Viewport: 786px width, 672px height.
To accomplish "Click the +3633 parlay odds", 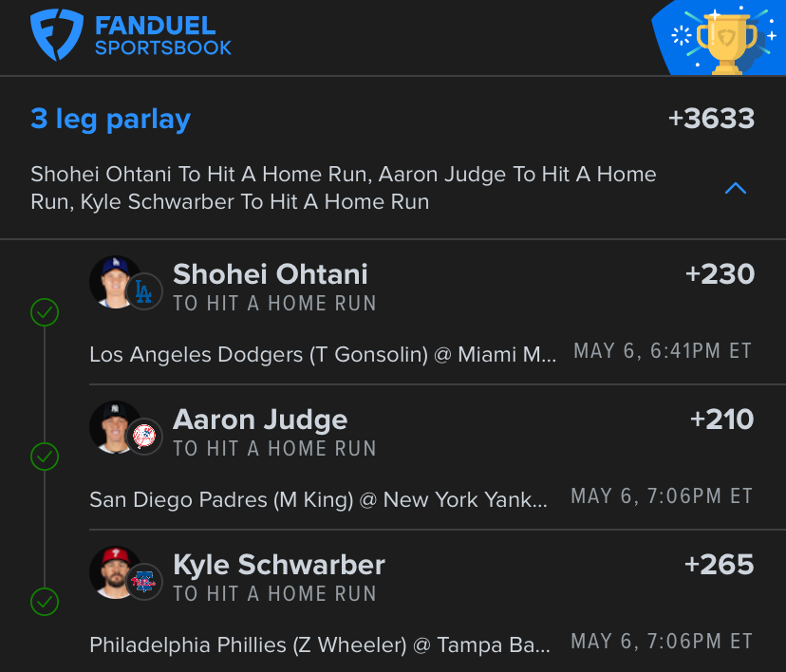I will click(x=711, y=119).
